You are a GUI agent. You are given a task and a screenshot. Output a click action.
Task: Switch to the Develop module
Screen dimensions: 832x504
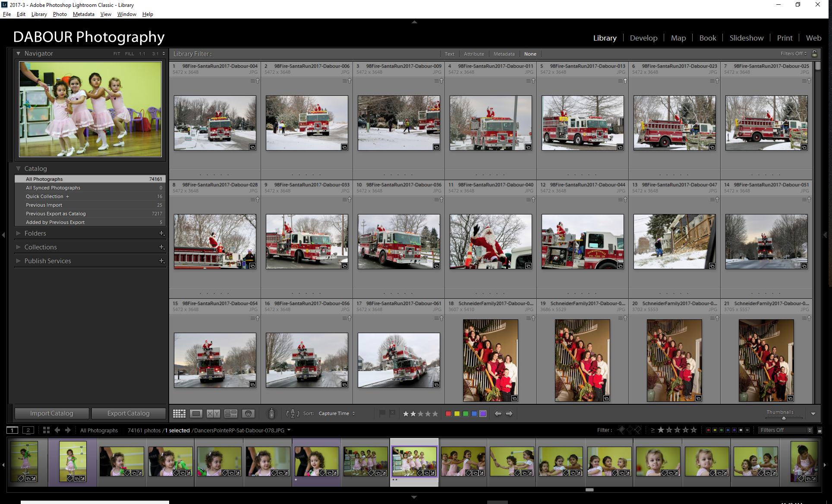643,38
